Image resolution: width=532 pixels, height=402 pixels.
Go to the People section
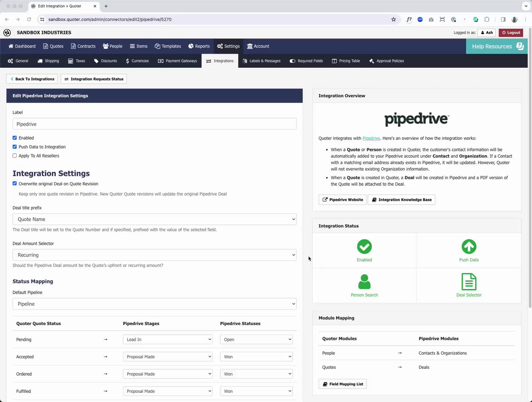tap(113, 46)
